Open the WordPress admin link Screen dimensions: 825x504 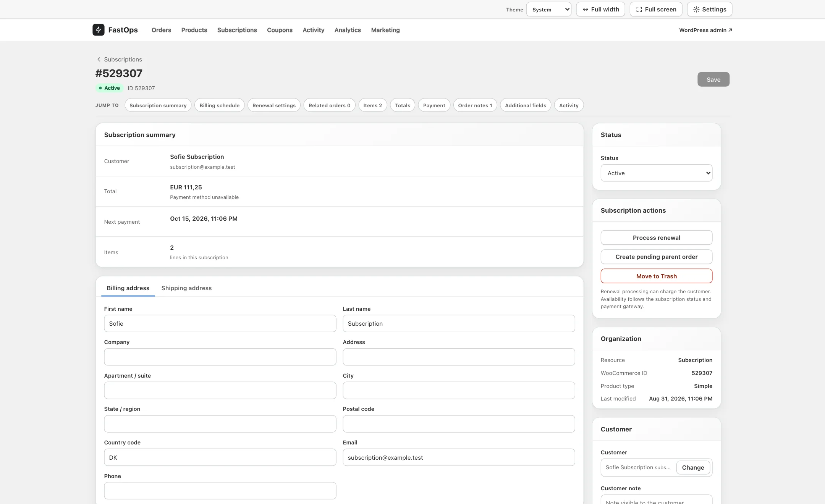pyautogui.click(x=705, y=30)
